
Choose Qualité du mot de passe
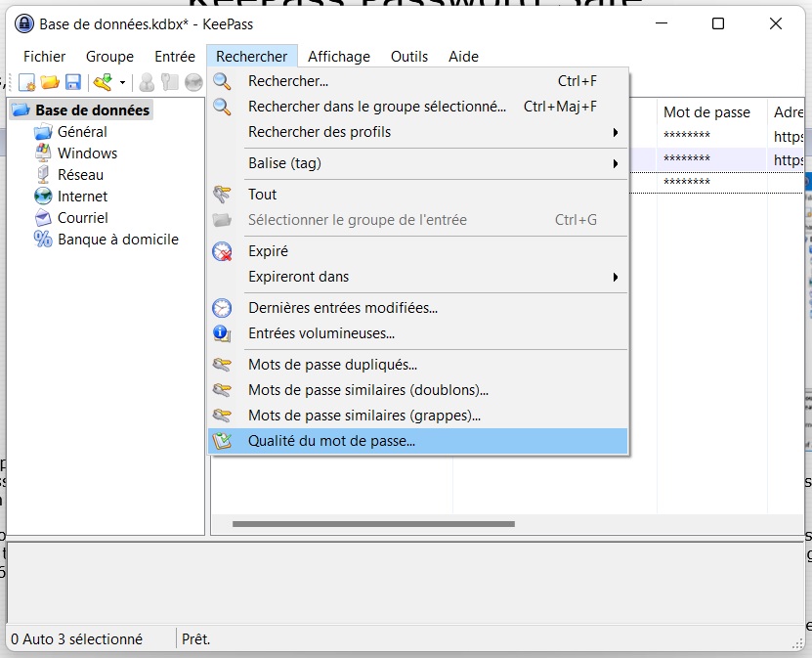click(331, 441)
